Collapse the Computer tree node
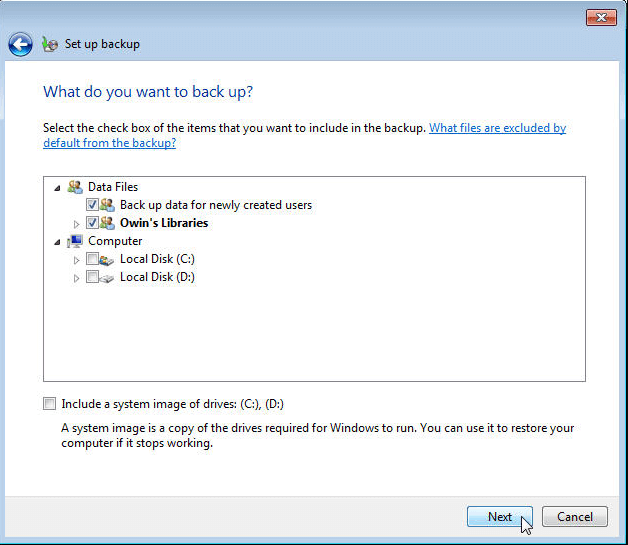 [x=57, y=241]
